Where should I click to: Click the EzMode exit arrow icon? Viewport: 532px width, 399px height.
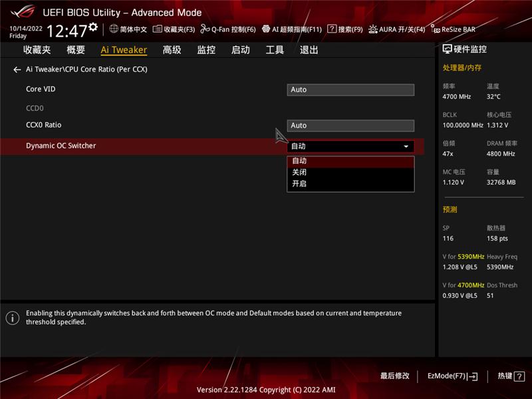point(473,376)
